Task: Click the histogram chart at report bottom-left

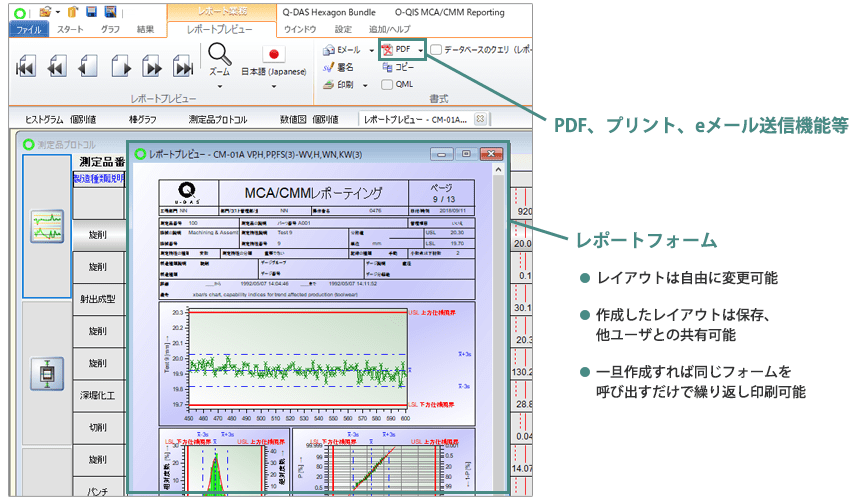Action: [x=224, y=460]
